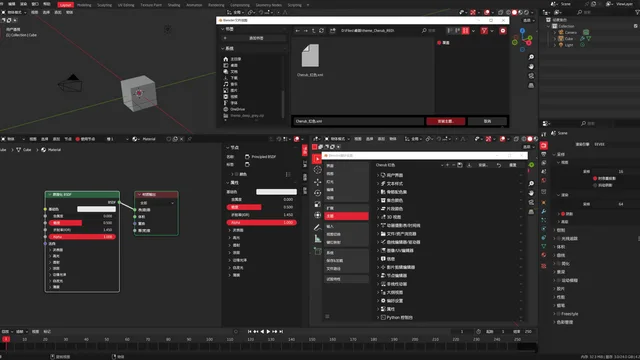Select the Move tool in lower viewport toolbar

(x=318, y=182)
